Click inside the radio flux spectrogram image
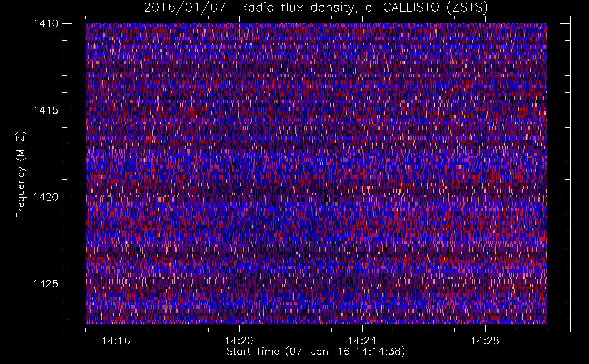The width and height of the screenshot is (589, 364). (x=316, y=174)
